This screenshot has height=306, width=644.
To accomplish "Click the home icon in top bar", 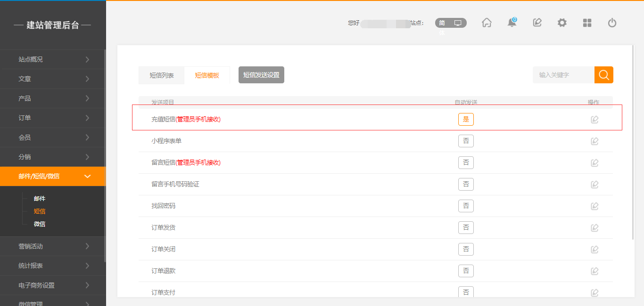I will click(487, 23).
